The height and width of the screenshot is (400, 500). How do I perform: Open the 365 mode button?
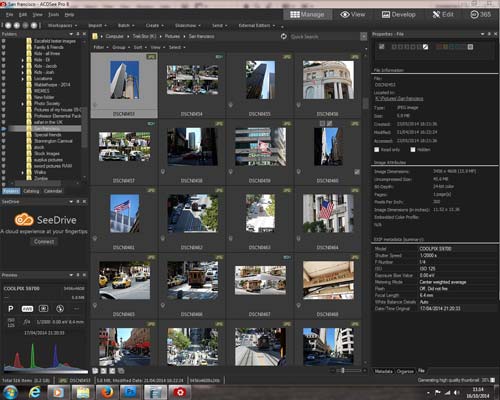click(480, 15)
